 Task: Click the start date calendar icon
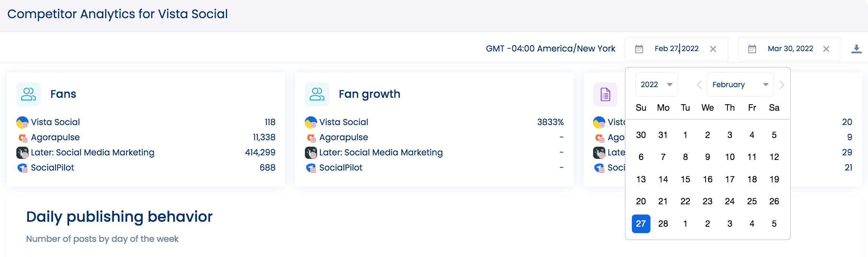639,49
